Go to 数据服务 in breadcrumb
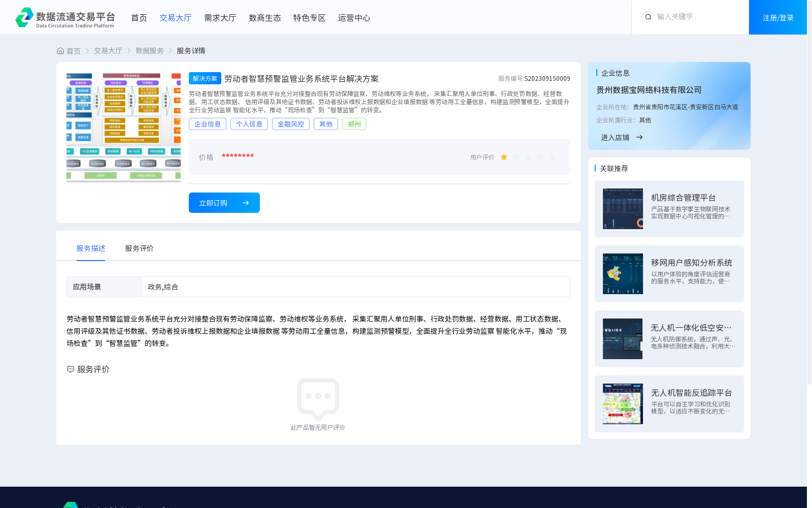Screen dimensions: 812x508 point(150,51)
